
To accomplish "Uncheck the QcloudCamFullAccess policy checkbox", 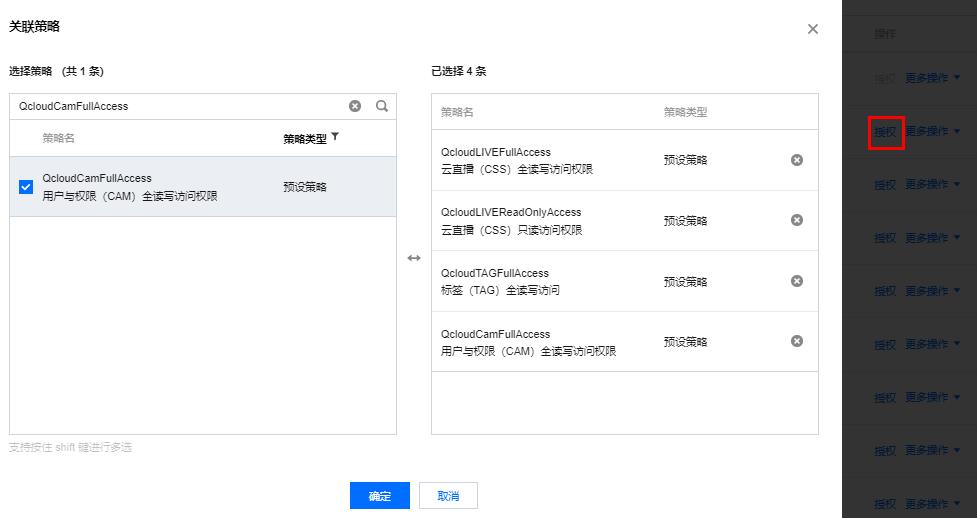I will click(26, 187).
